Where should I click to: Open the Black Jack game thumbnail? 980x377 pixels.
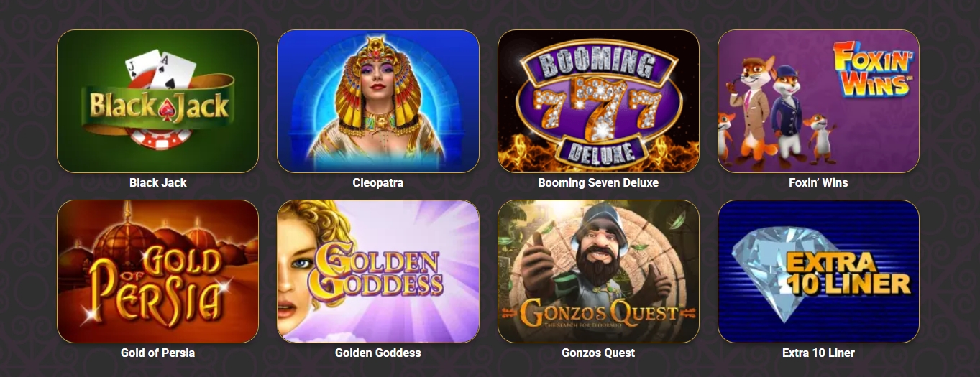(x=157, y=101)
